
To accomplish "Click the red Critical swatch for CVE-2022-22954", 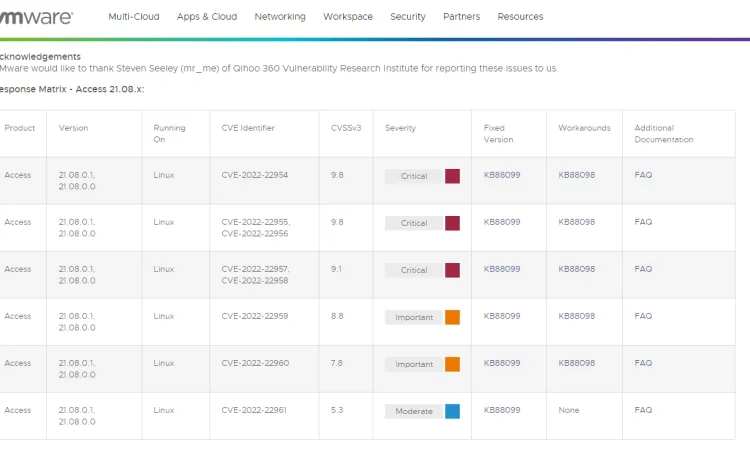I will tap(452, 176).
